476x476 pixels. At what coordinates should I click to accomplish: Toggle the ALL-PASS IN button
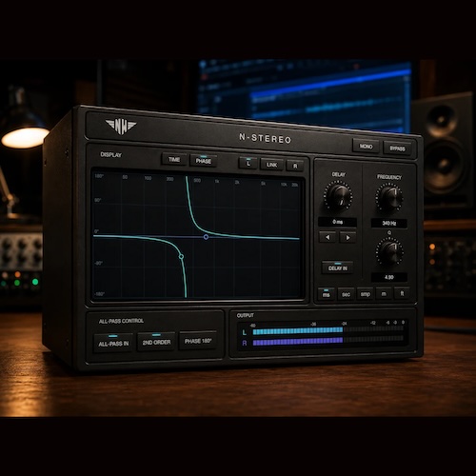point(113,344)
